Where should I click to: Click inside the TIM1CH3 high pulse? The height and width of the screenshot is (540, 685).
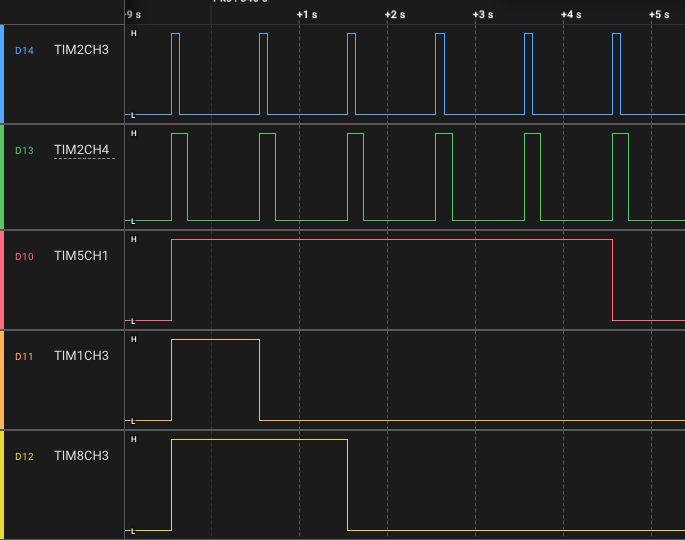(215, 380)
